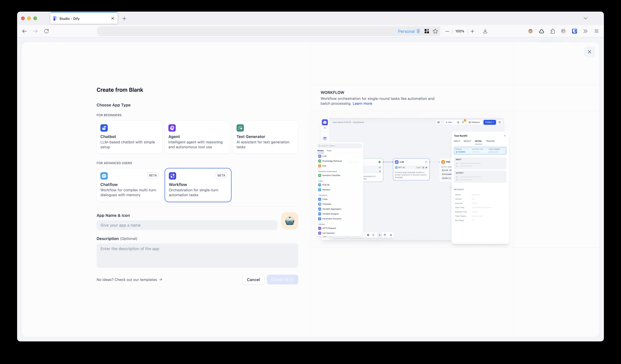Click into the Description text area
The image size is (621, 364).
point(197,256)
